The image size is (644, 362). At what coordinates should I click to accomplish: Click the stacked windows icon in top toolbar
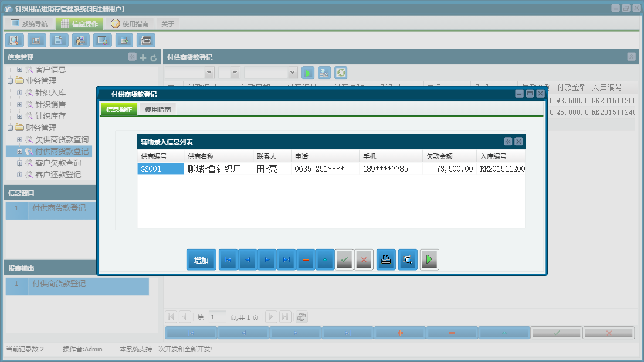(x=146, y=40)
